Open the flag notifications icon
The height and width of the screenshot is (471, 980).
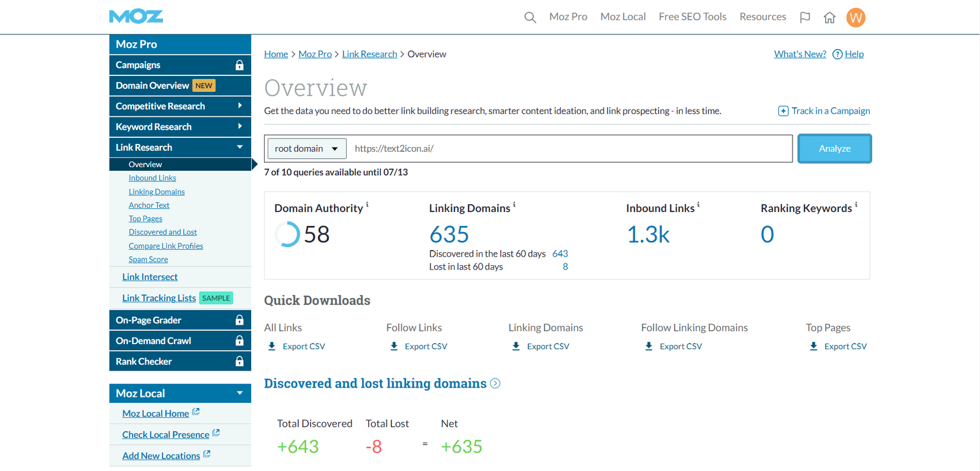(805, 18)
